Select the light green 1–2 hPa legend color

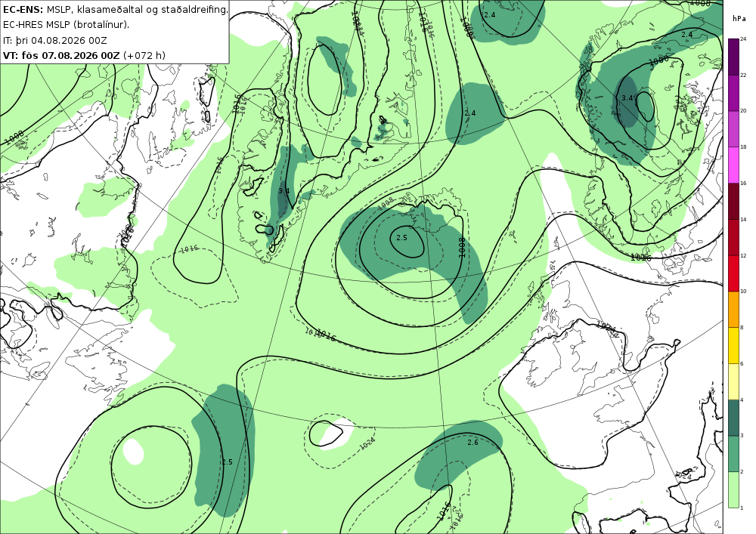(x=733, y=489)
